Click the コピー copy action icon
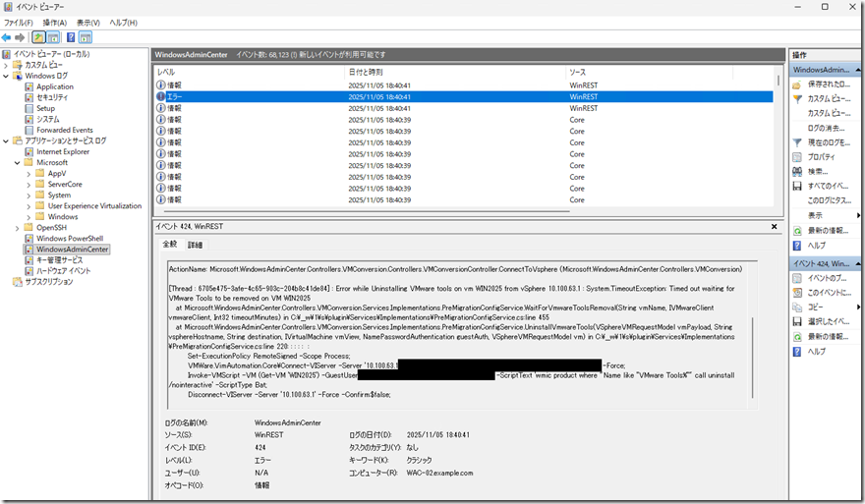The width and height of the screenshot is (865, 504). coord(796,308)
